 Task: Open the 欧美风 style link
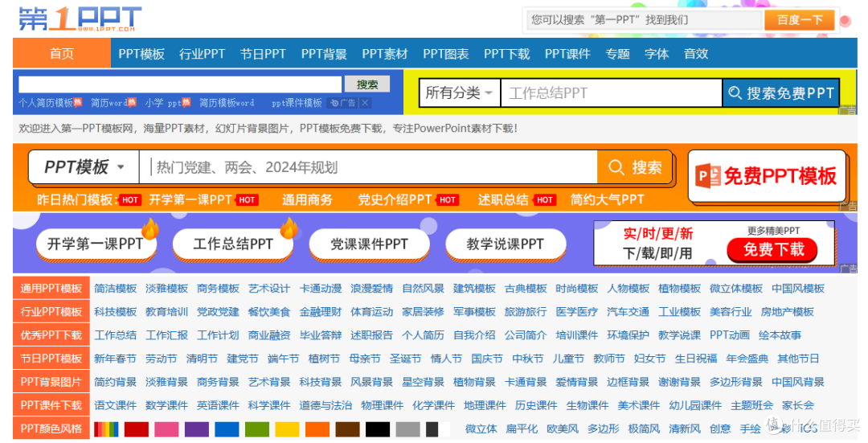(563, 429)
